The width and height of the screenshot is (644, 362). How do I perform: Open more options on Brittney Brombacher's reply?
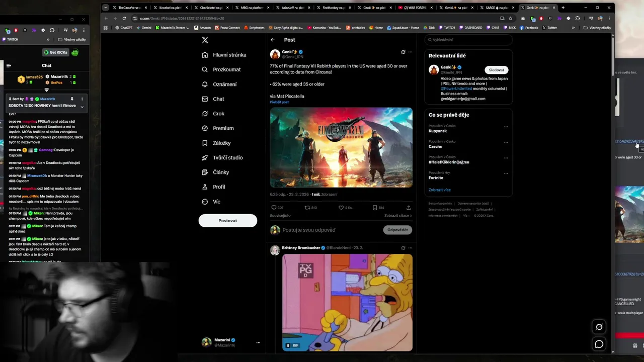tap(410, 248)
